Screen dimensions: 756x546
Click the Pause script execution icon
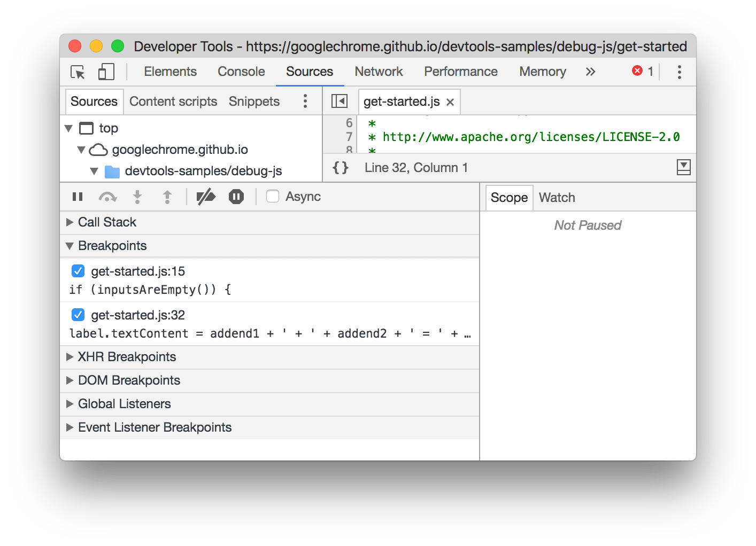coord(78,196)
